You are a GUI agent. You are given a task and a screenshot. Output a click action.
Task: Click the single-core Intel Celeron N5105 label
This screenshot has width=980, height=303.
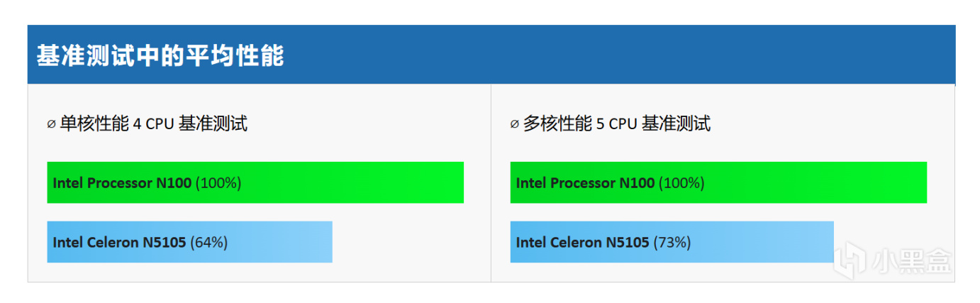click(x=119, y=243)
